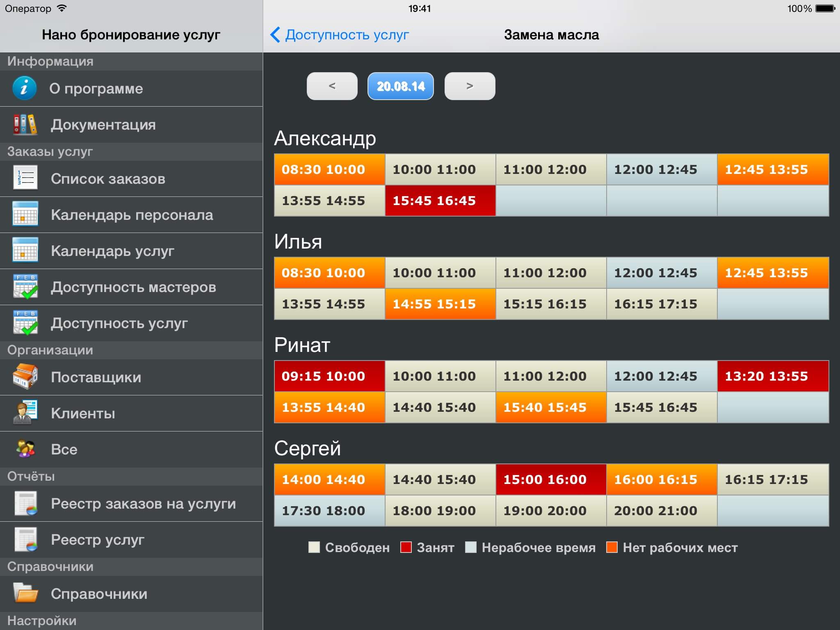Open the date picker button 20.08.14
Viewport: 840px width, 630px height.
click(400, 86)
